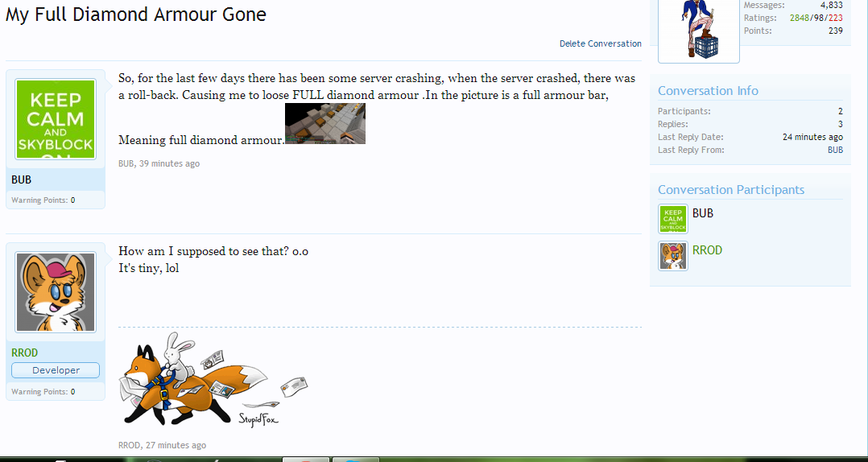Click the Points value 239
This screenshot has width=868, height=462.
tap(835, 31)
